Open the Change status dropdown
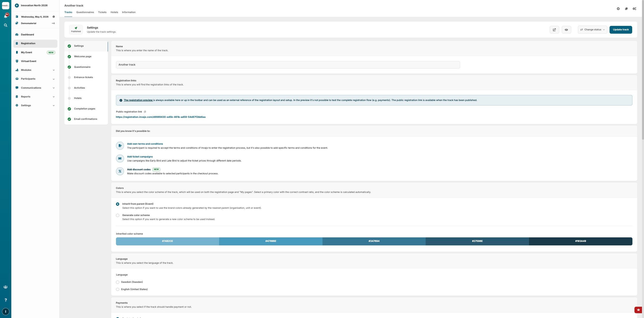Image resolution: width=644 pixels, height=318 pixels. [592, 30]
